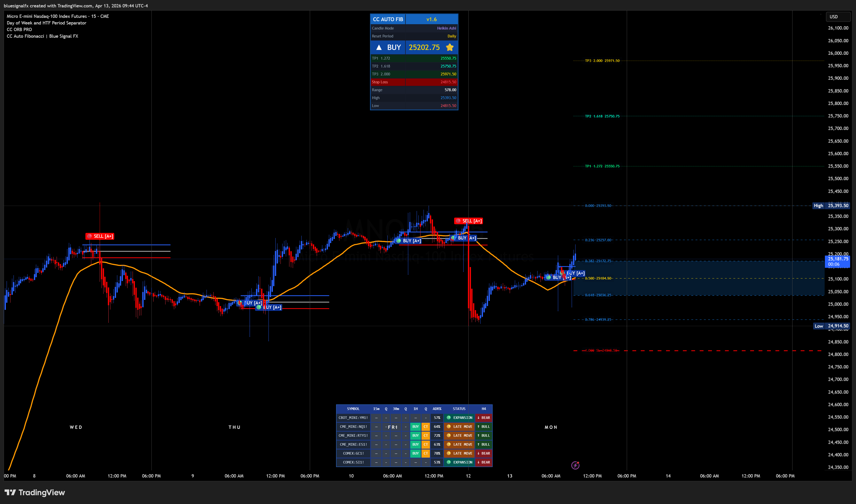
Task: Click date 14 on the time axis
Action: (x=668, y=476)
